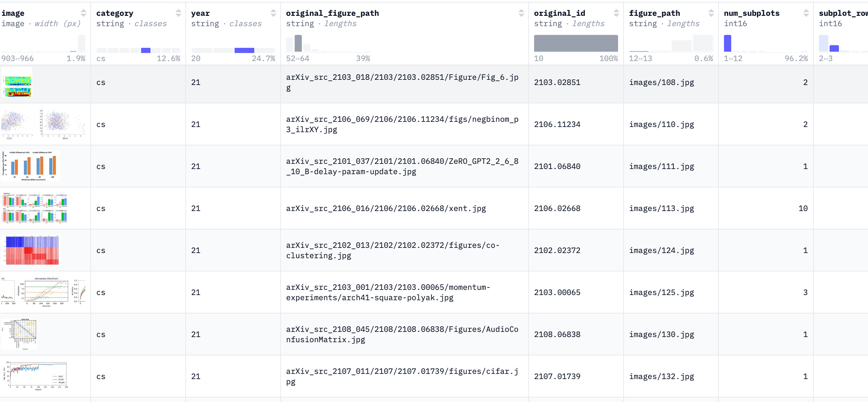Click the sort icon on the category column
Image resolution: width=868 pixels, height=402 pixels.
point(179,13)
